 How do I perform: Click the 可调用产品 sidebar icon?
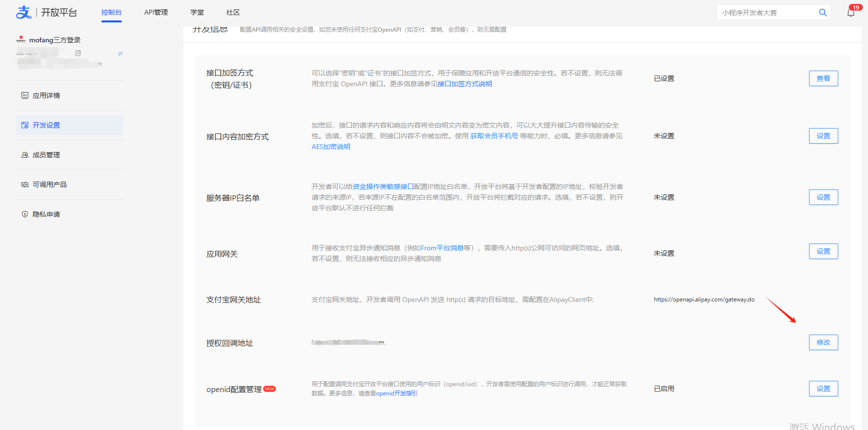point(25,185)
